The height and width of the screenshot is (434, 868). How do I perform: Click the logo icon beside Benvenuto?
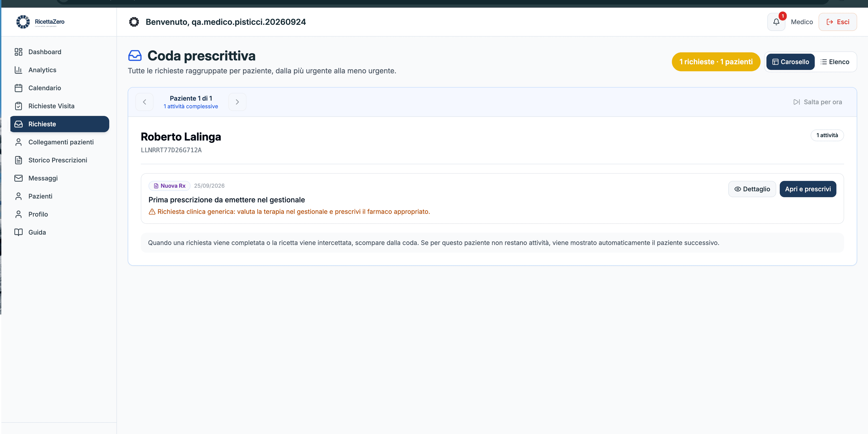pos(134,22)
